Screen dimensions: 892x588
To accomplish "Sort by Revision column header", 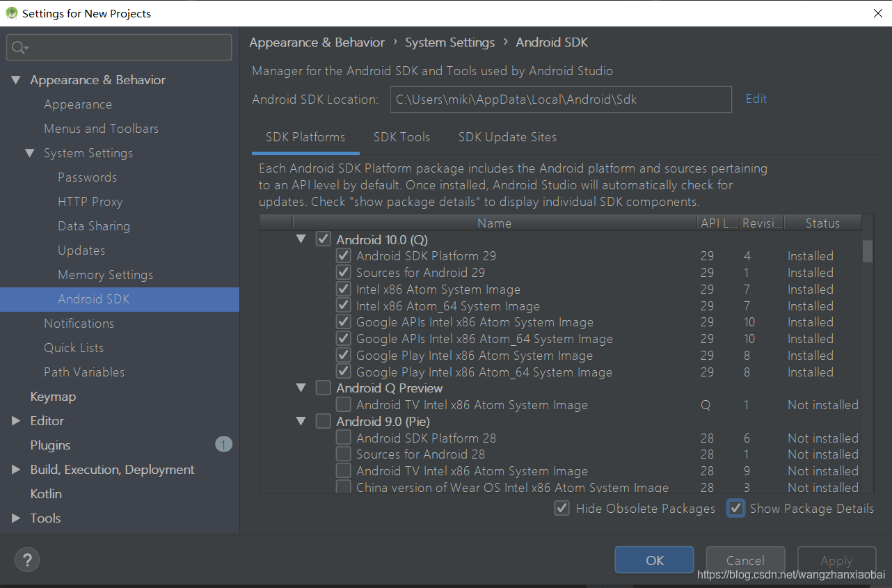I will (x=763, y=223).
